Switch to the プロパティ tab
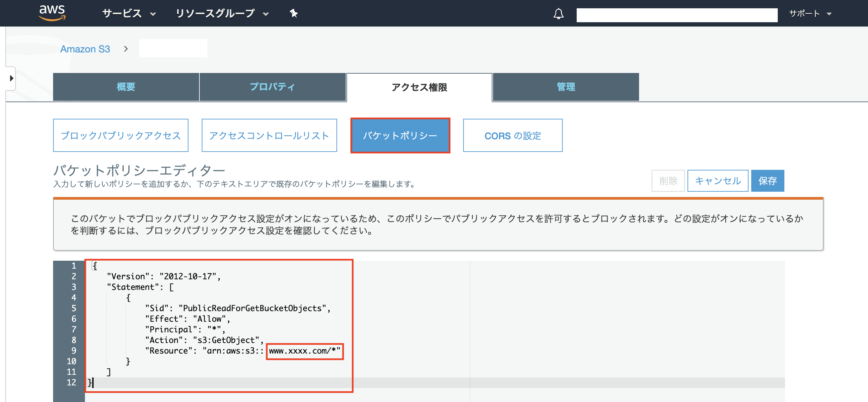868x402 pixels. pos(273,87)
